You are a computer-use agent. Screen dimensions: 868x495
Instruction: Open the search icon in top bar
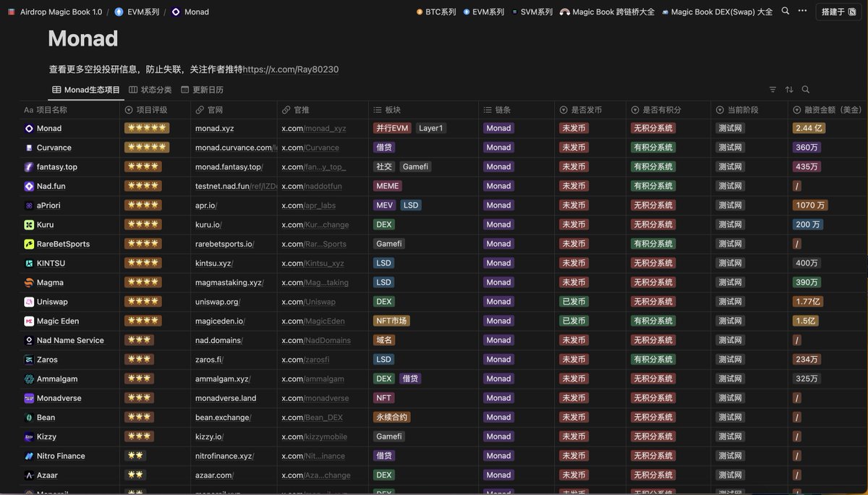[x=786, y=12]
